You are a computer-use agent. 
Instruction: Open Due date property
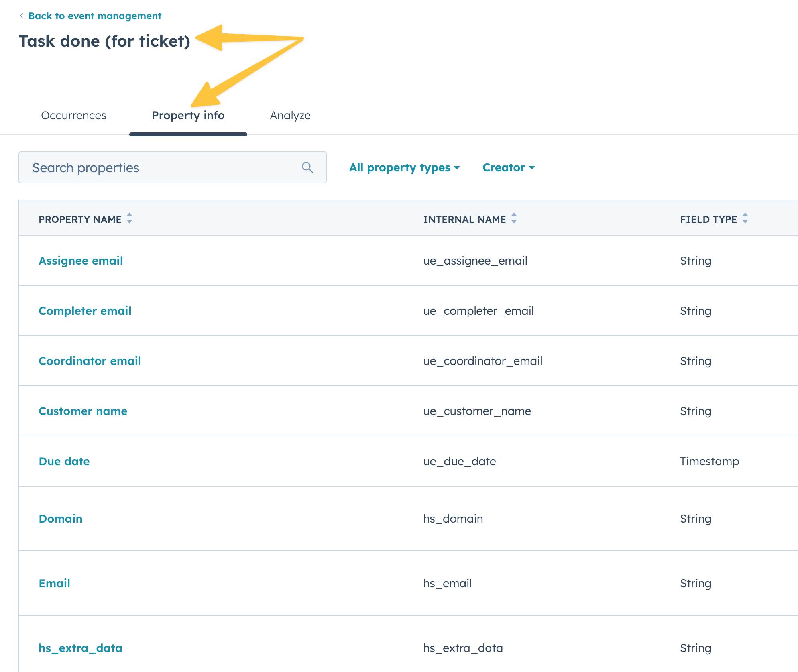64,461
